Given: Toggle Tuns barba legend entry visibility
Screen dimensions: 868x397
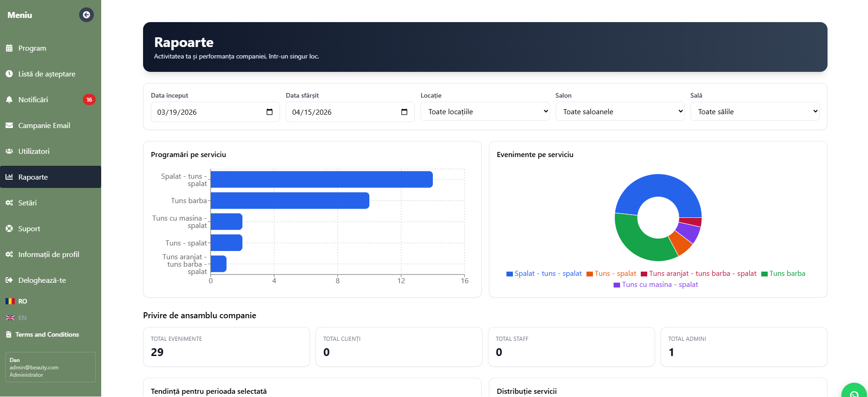Looking at the screenshot, I should (783, 274).
